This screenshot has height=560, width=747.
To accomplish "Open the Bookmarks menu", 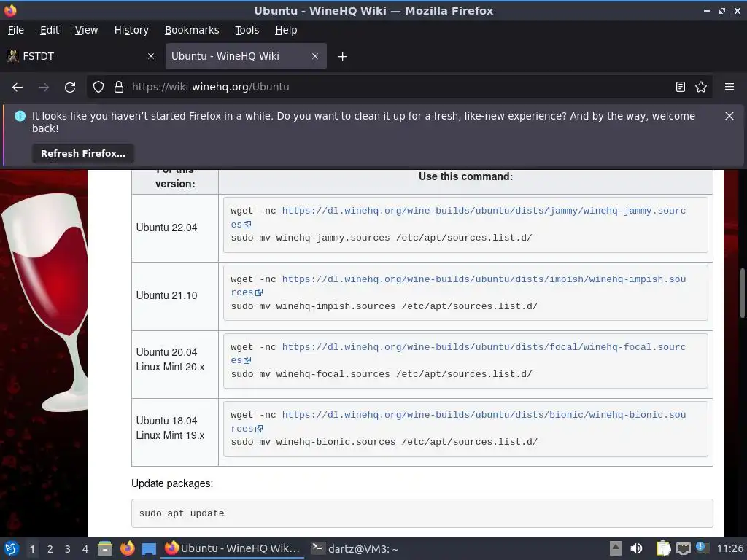I will click(x=192, y=30).
